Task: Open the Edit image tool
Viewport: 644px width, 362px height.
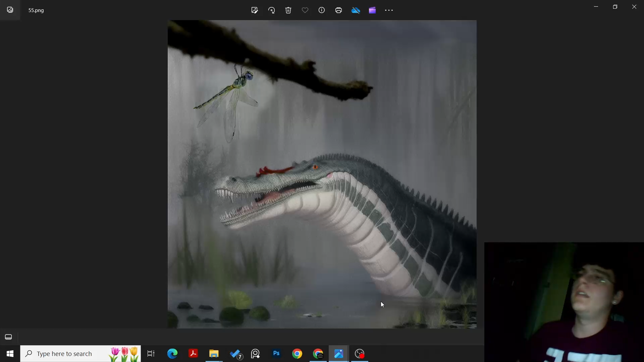Action: coord(255,10)
